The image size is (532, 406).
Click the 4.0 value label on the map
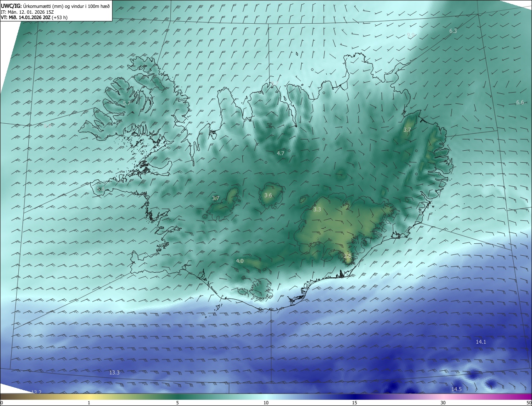240,261
